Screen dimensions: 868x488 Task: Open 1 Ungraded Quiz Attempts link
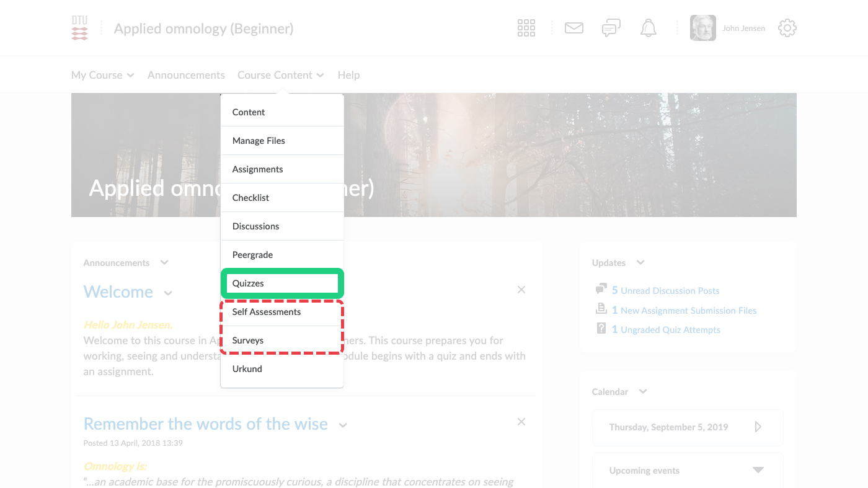pos(665,329)
